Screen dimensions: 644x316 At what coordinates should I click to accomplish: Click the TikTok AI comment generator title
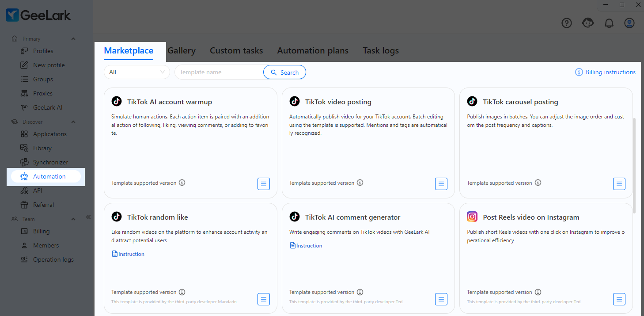353,217
